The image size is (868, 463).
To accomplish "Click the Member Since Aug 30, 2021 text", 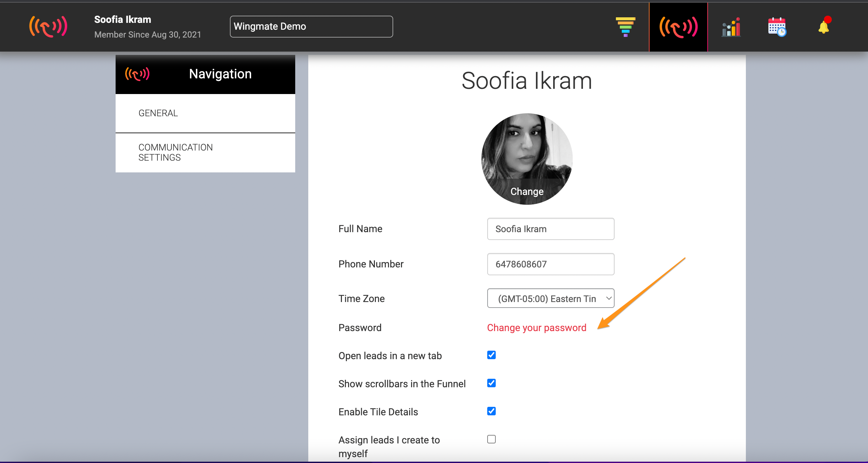I will click(x=148, y=35).
